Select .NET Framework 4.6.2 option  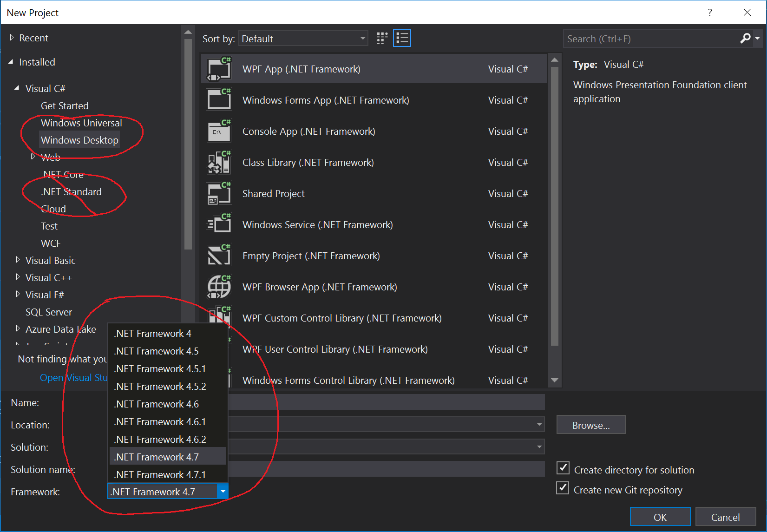tap(168, 440)
